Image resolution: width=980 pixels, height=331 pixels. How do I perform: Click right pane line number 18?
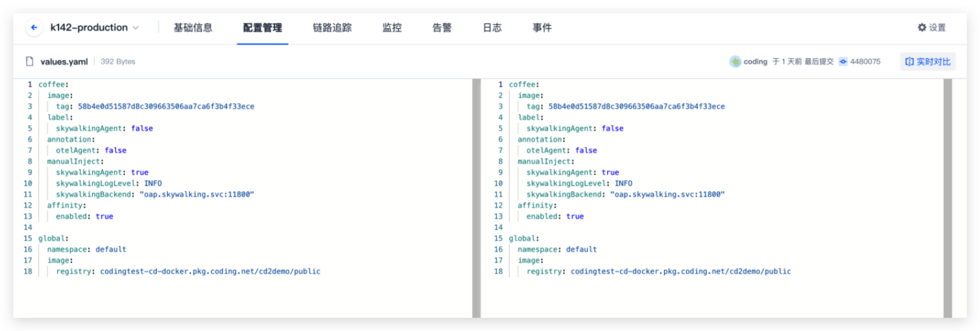pyautogui.click(x=498, y=271)
